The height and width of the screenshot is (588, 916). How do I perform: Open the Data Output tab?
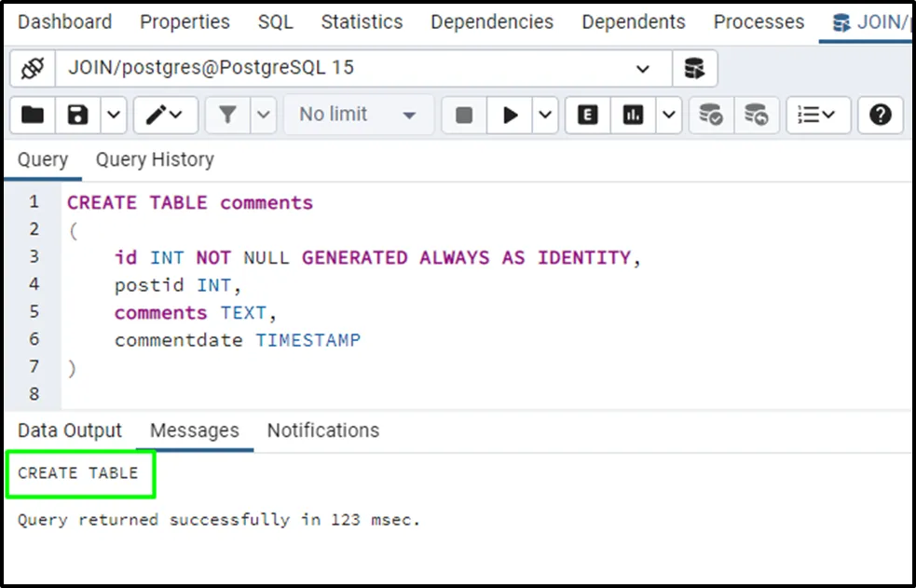[70, 431]
